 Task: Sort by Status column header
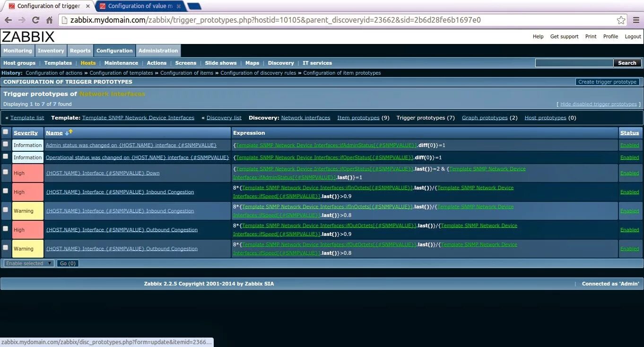click(x=629, y=133)
